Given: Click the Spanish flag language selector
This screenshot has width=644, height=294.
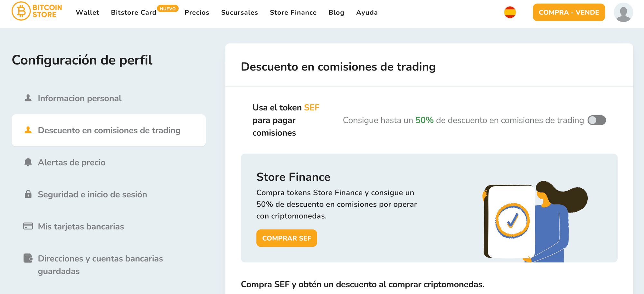Looking at the screenshot, I should point(510,13).
